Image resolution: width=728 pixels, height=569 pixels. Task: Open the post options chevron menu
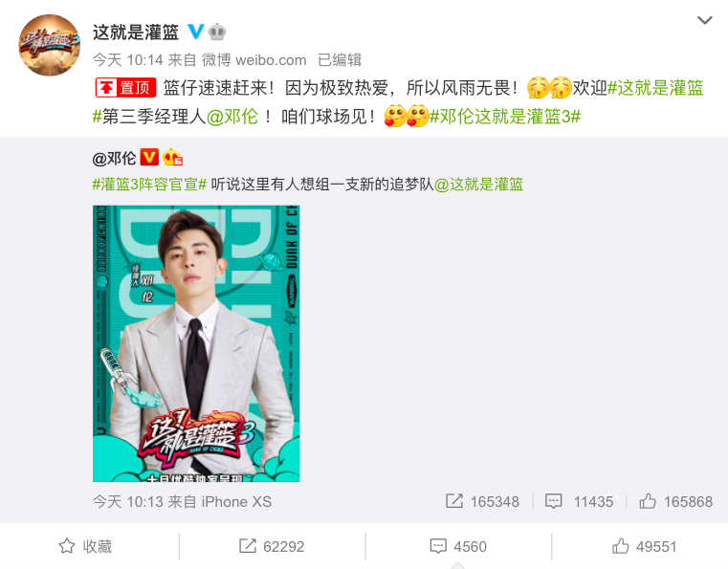704,20
